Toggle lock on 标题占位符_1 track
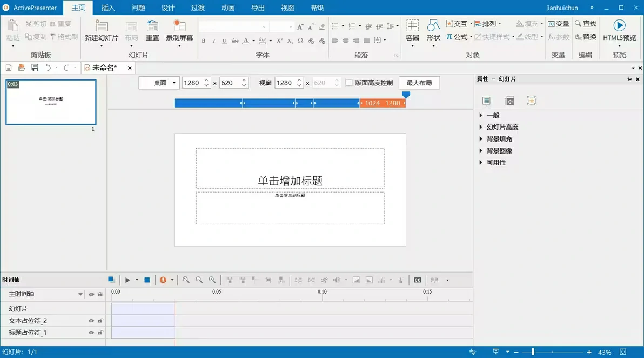The width and height of the screenshot is (644, 358). 100,333
